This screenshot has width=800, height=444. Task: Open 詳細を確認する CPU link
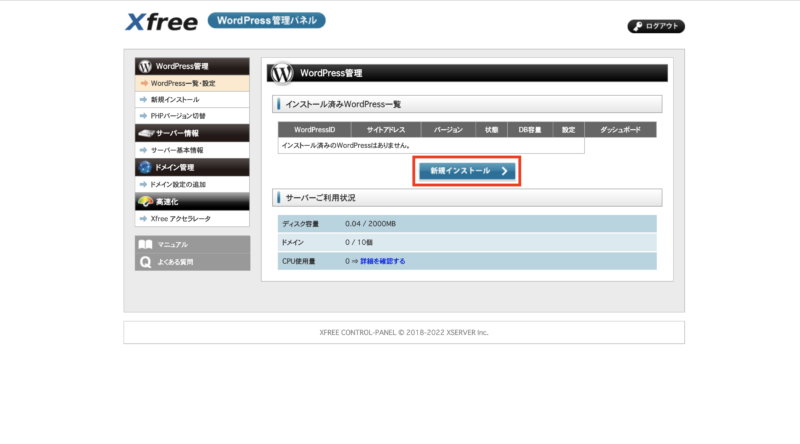point(383,261)
